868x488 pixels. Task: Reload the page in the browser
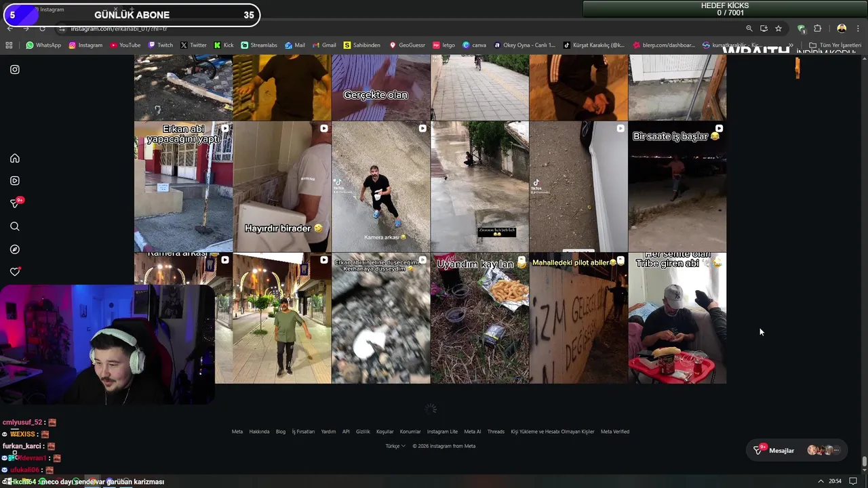42,28
